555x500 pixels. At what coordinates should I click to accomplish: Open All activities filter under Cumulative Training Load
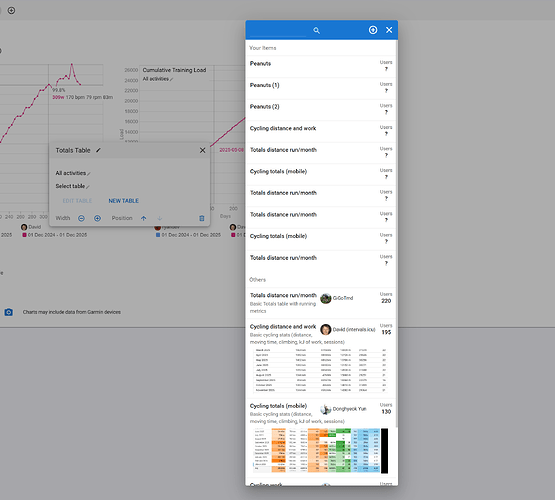coord(158,79)
